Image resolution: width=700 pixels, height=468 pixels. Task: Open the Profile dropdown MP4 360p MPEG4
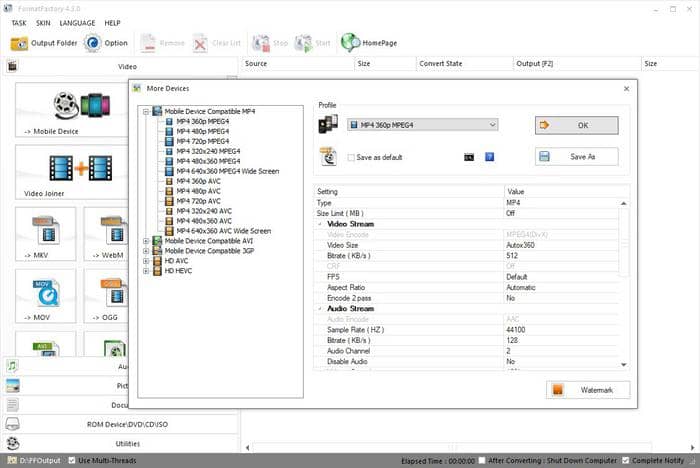422,125
